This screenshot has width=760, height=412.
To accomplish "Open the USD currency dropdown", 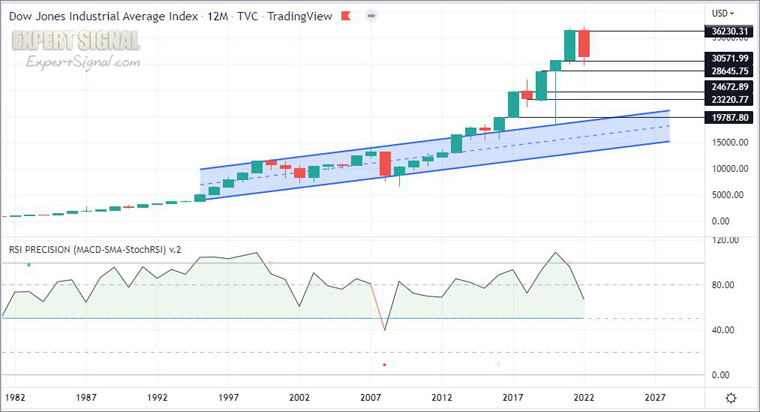I will coord(723,13).
